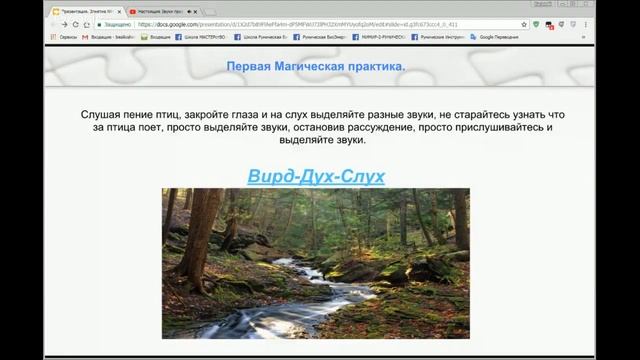
Task: Reload the current page
Action: tap(76, 24)
